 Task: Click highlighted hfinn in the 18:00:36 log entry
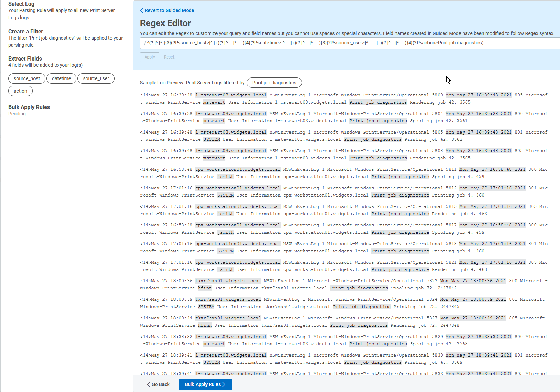204,288
